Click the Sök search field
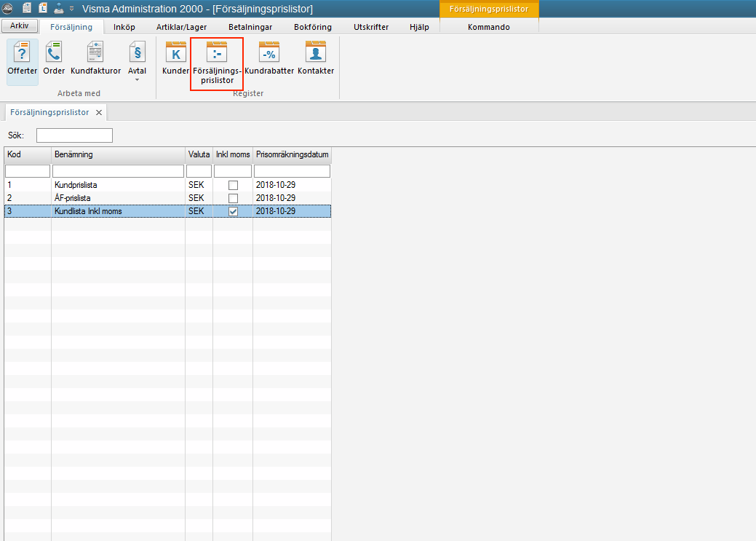 tap(74, 135)
